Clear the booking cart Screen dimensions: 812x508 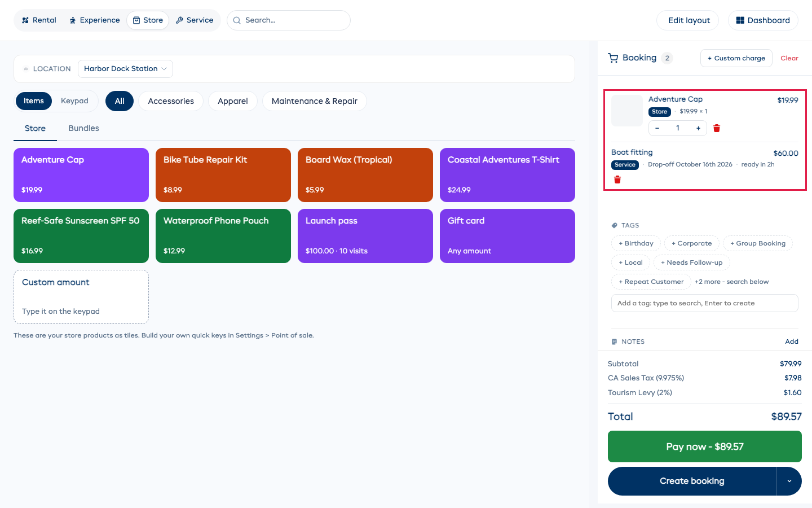point(789,58)
